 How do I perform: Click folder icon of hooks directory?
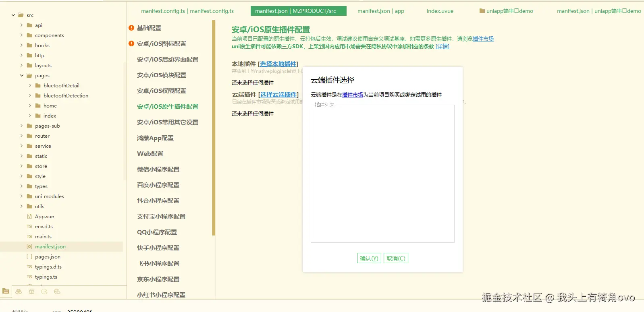click(x=29, y=45)
